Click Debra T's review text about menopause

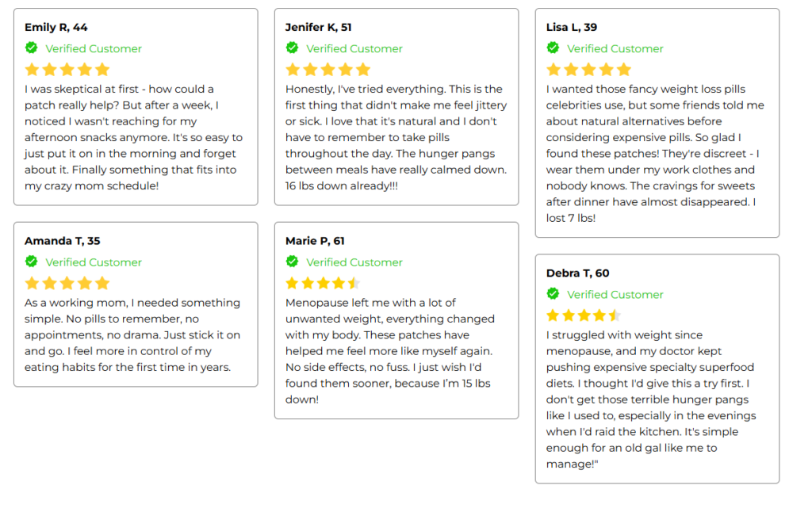(650, 399)
